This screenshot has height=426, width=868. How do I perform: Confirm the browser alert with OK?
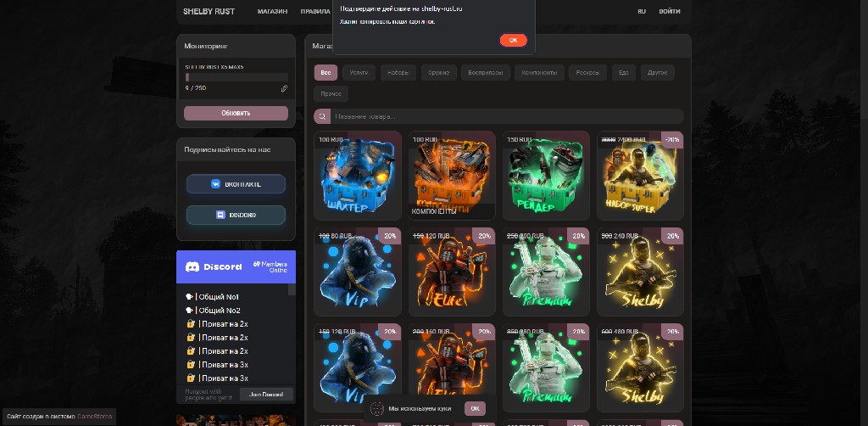[513, 40]
